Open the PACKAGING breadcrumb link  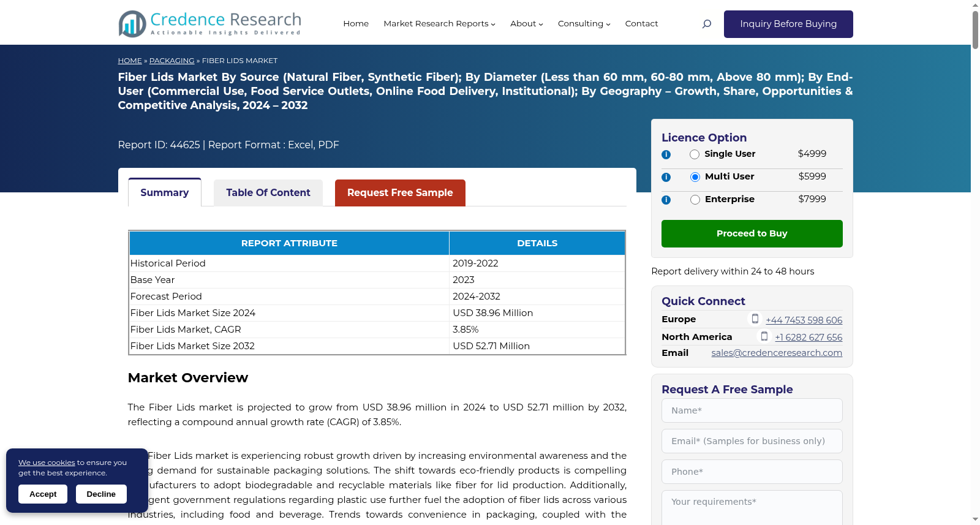[x=171, y=61]
